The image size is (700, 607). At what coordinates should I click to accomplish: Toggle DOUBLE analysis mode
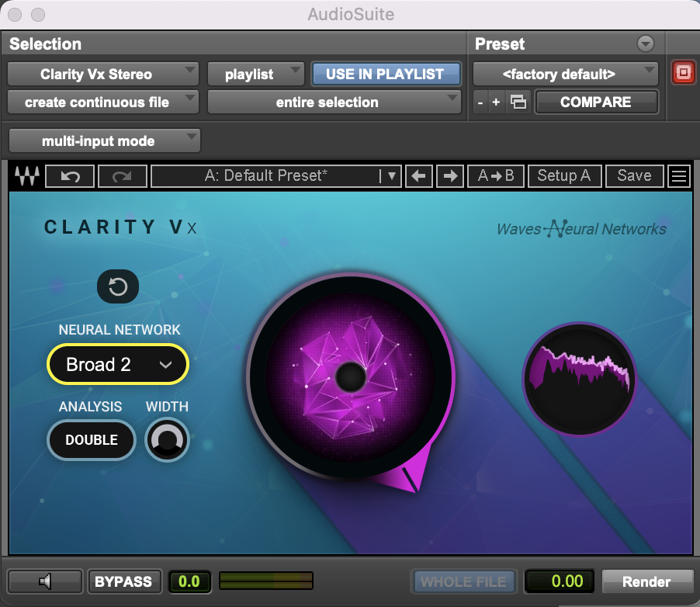point(92,440)
